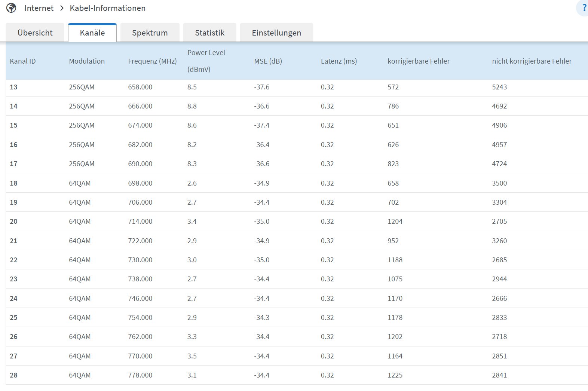Select channel ID 27 cell

point(13,356)
